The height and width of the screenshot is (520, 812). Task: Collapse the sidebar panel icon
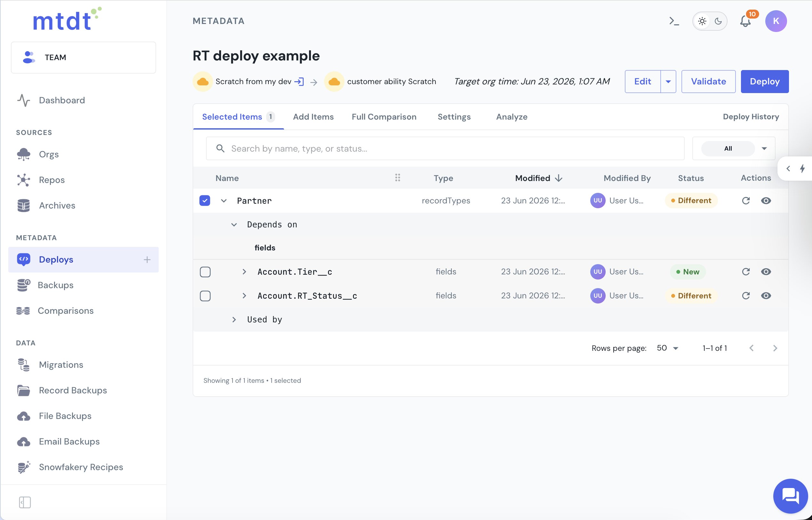(25, 502)
